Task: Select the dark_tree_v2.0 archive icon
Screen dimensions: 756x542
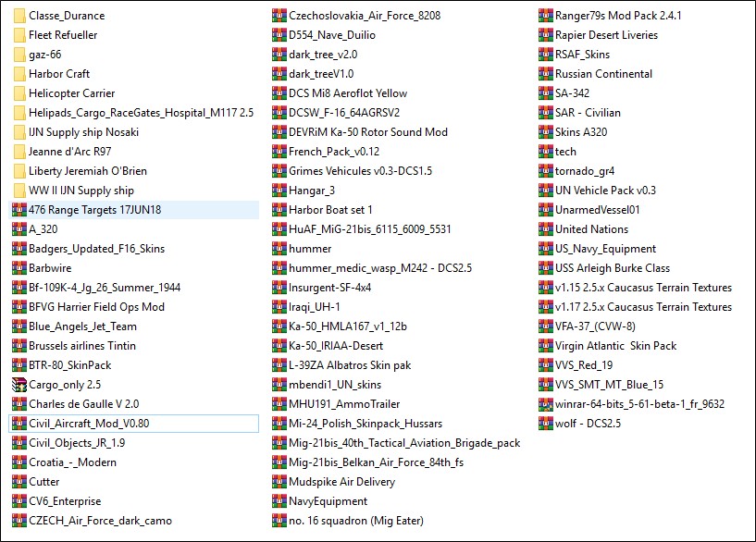Action: (x=279, y=55)
